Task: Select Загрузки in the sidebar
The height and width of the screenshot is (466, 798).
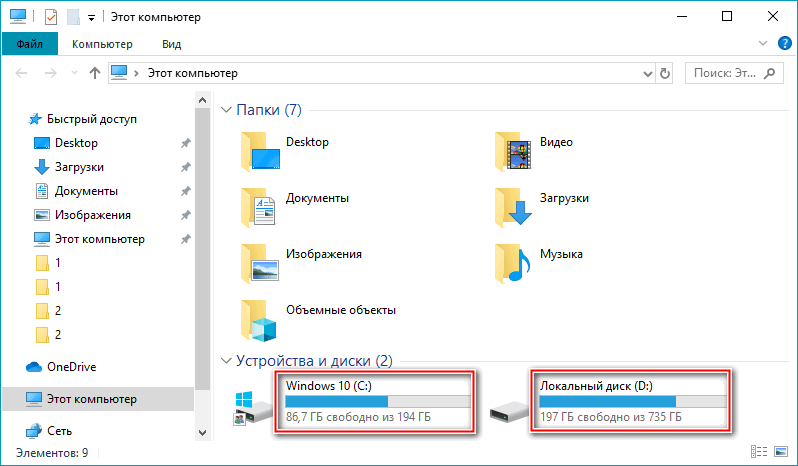Action: 79,167
